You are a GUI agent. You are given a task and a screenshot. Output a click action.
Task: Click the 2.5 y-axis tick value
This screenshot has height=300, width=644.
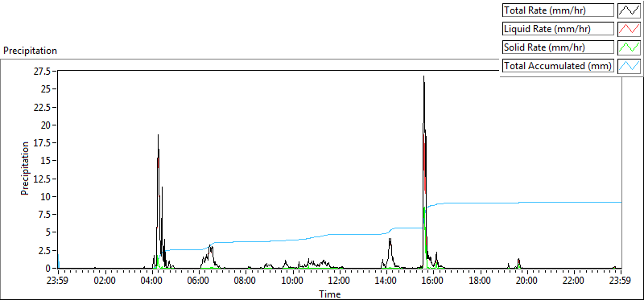pyautogui.click(x=45, y=250)
